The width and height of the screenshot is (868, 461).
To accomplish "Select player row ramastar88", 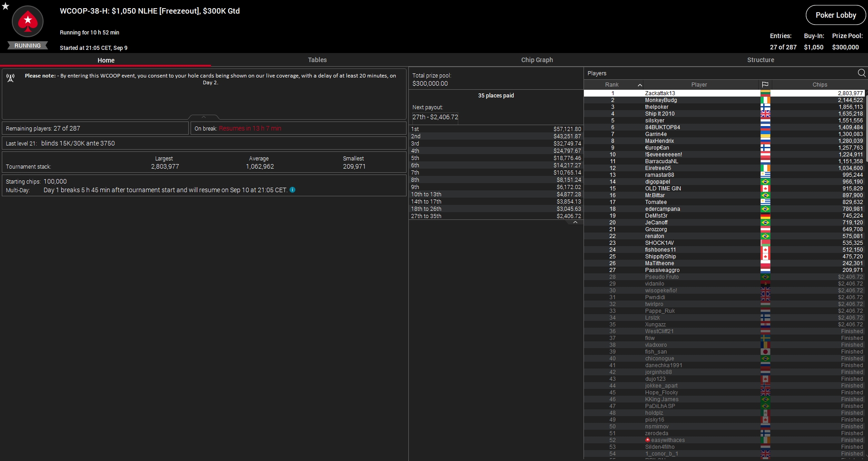I will tap(724, 175).
